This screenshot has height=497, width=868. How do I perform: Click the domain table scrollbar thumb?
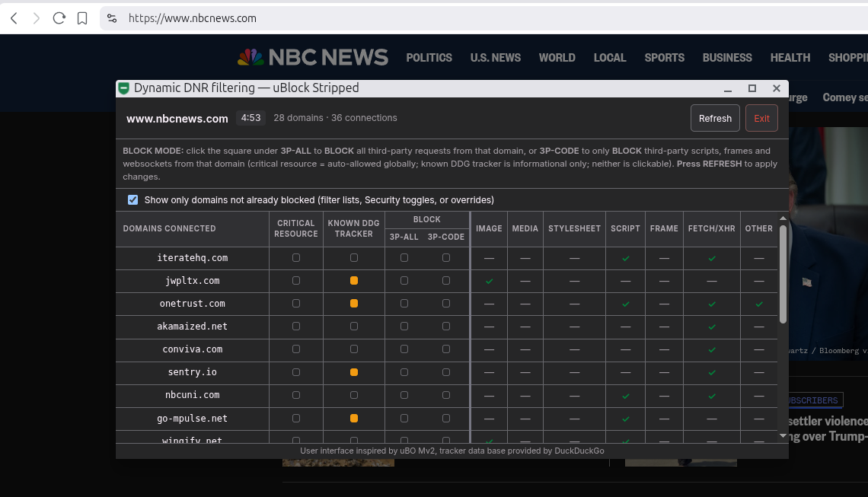783,274
